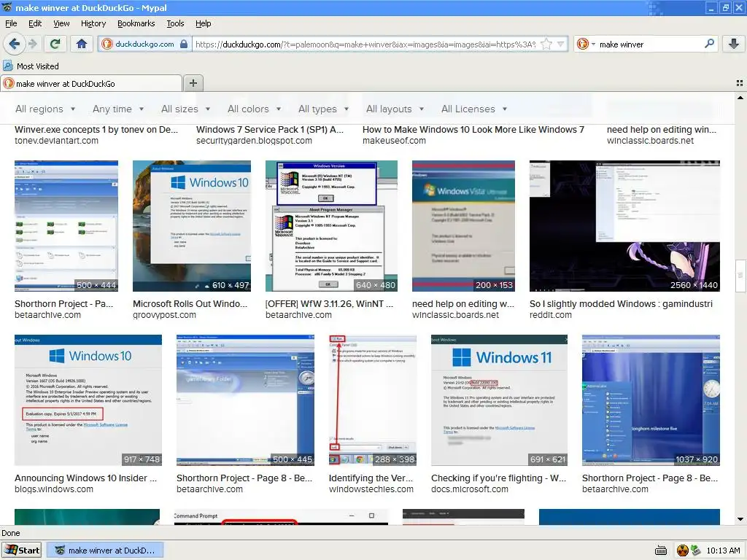Open the list all tabs button
The image size is (747, 560).
click(x=740, y=83)
